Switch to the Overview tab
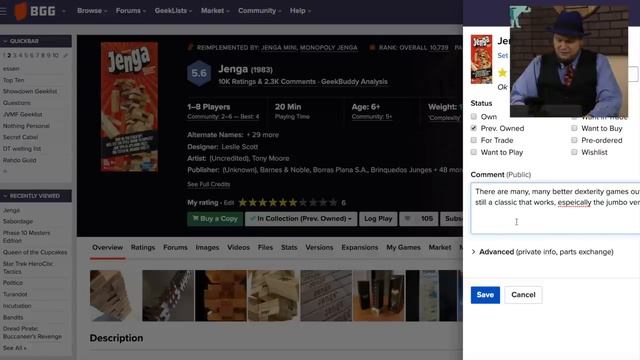The height and width of the screenshot is (360, 640). point(107,247)
